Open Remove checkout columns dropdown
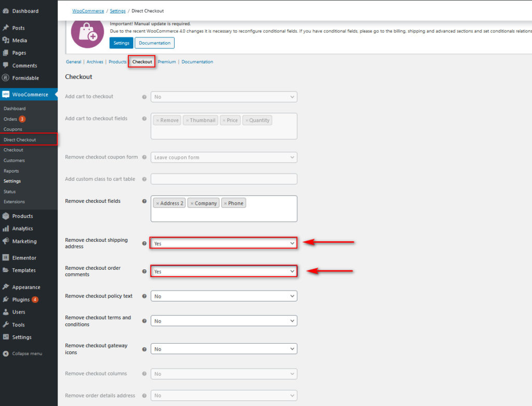 [x=224, y=374]
